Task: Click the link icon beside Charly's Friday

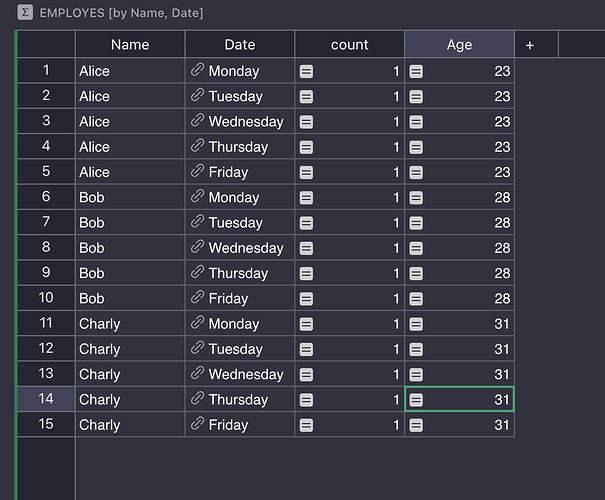Action: coord(197,424)
